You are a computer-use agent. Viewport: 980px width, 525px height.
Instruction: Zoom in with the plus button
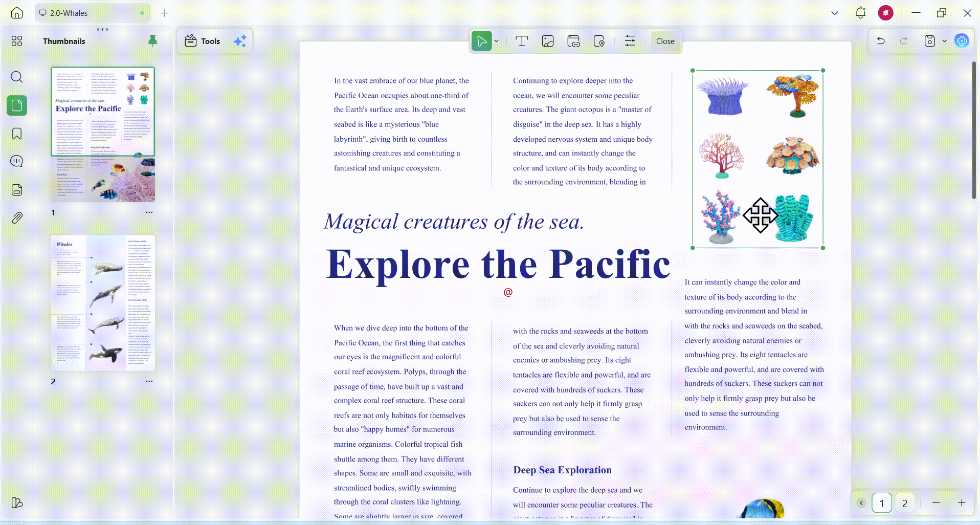click(x=962, y=503)
